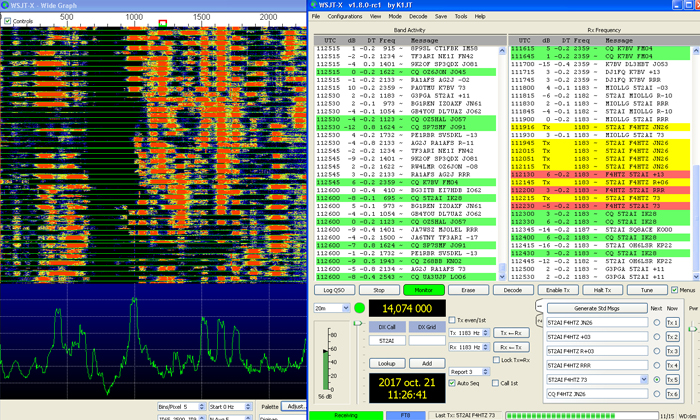Adjust the Rx 1183 Hz frequency spinner
This screenshot has height=420, width=700.
pyautogui.click(x=486, y=347)
